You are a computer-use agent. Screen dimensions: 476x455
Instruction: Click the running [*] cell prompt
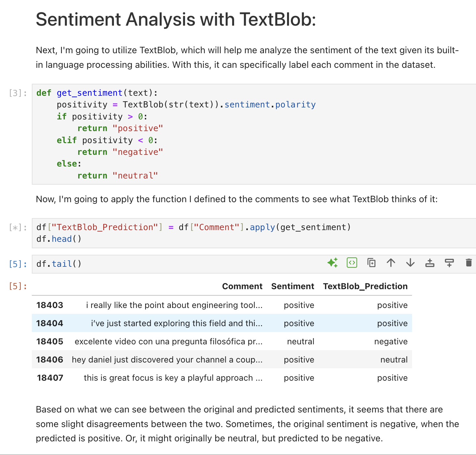18,228
